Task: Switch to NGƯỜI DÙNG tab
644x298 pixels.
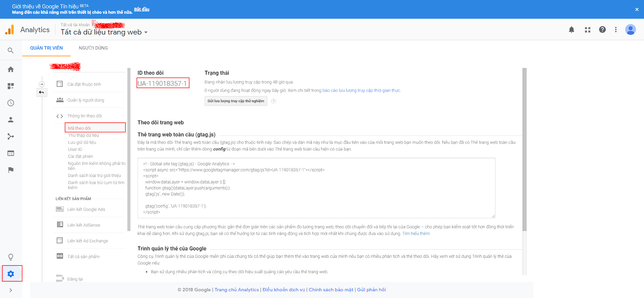Action: coord(93,48)
